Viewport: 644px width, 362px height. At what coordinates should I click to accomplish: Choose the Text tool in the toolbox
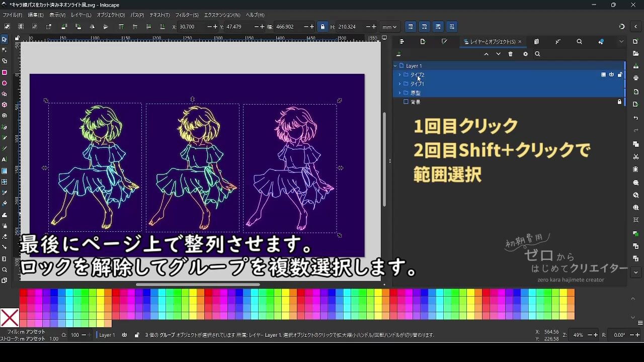(5, 159)
